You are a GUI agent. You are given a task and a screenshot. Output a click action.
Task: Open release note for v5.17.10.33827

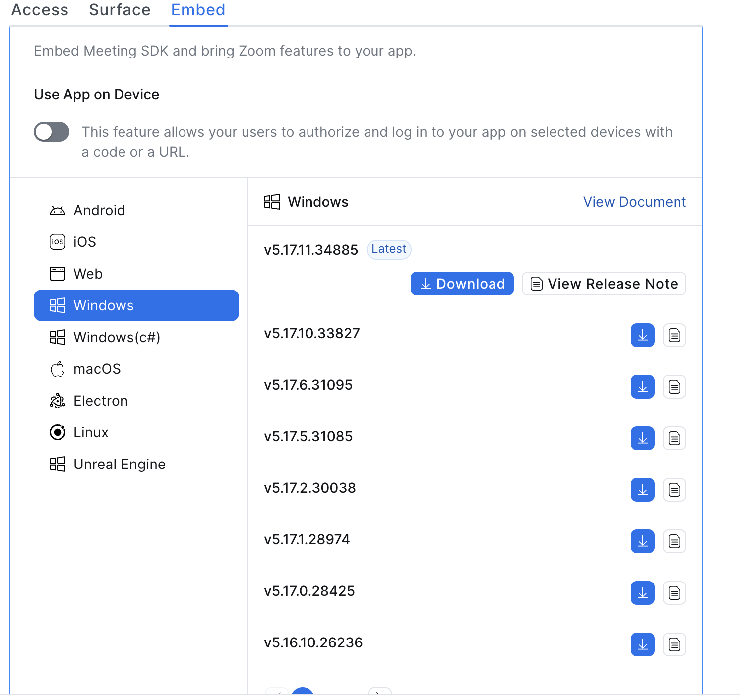click(674, 335)
